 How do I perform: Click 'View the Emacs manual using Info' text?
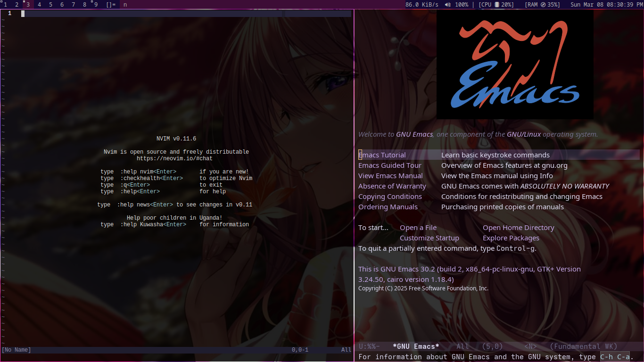pyautogui.click(x=497, y=176)
